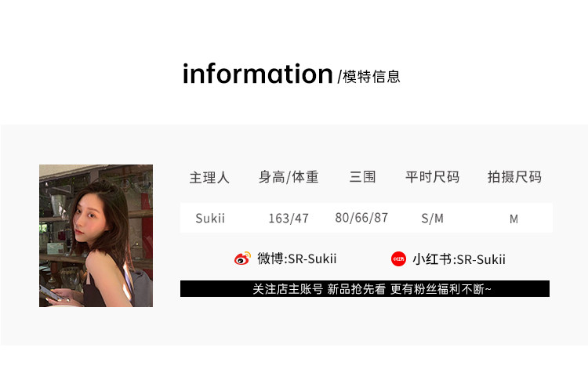The image size is (588, 376).
Task: Click the 微博:SR-Sukii account text
Action: [x=296, y=258]
